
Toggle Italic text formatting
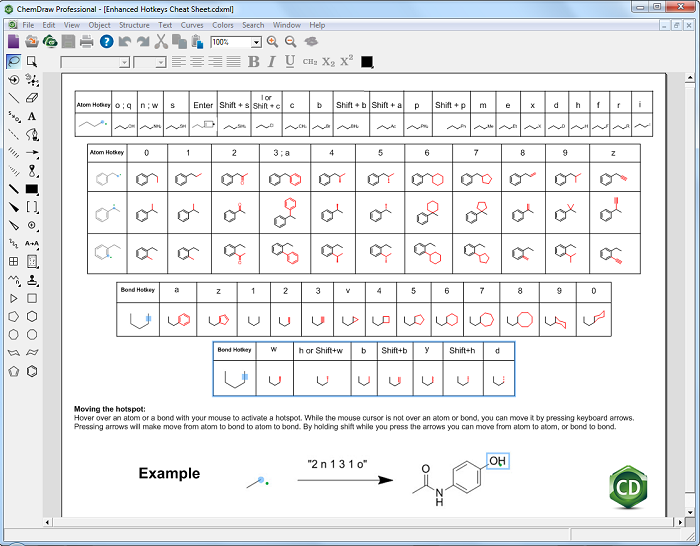click(x=272, y=62)
